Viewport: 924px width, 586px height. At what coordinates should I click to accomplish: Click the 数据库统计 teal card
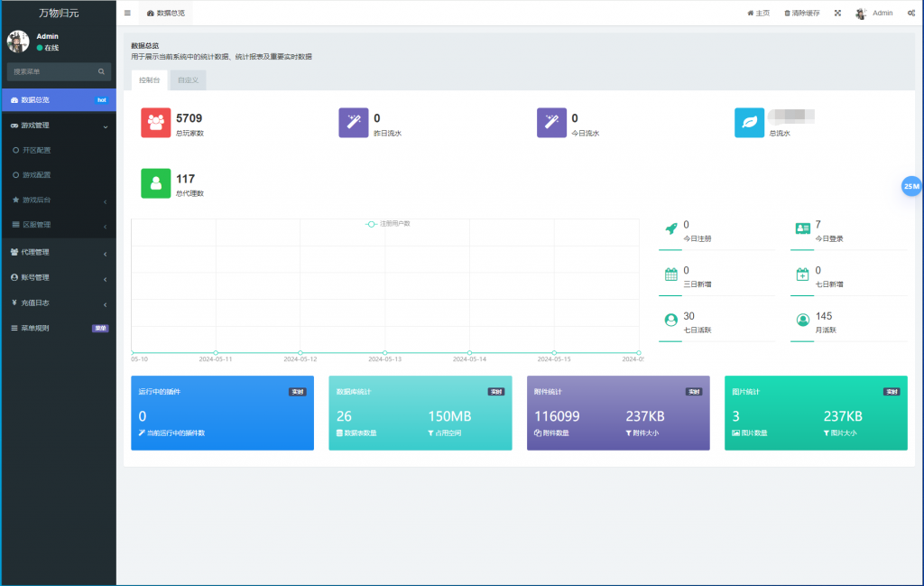[x=420, y=414]
